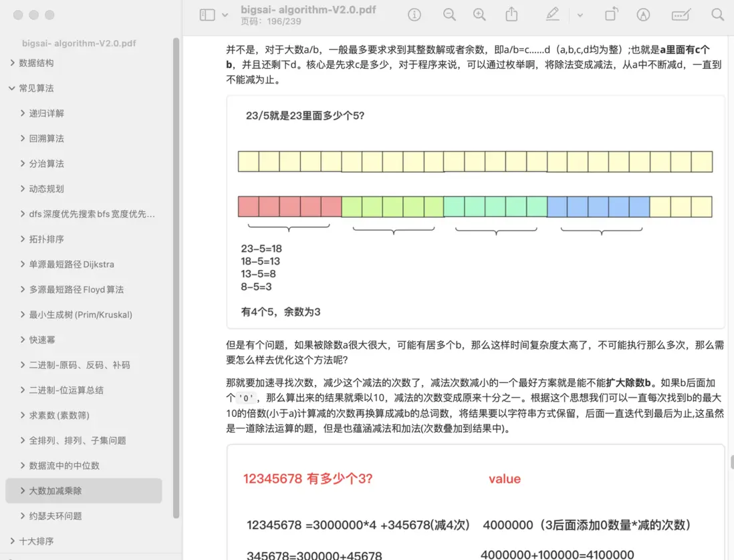This screenshot has height=560, width=734.
Task: Open 二进制-位运算总结 chapter
Action: 66,390
